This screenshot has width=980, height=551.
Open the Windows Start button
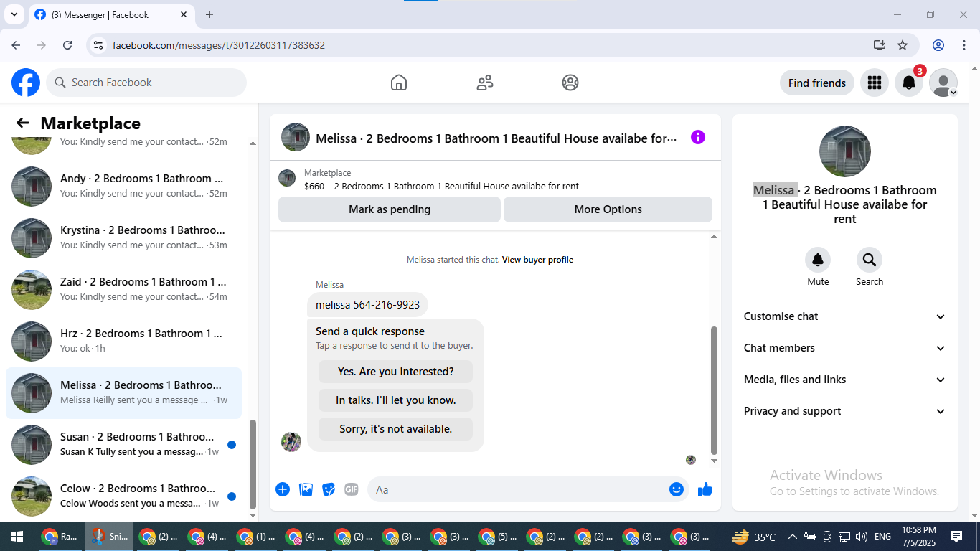click(17, 537)
